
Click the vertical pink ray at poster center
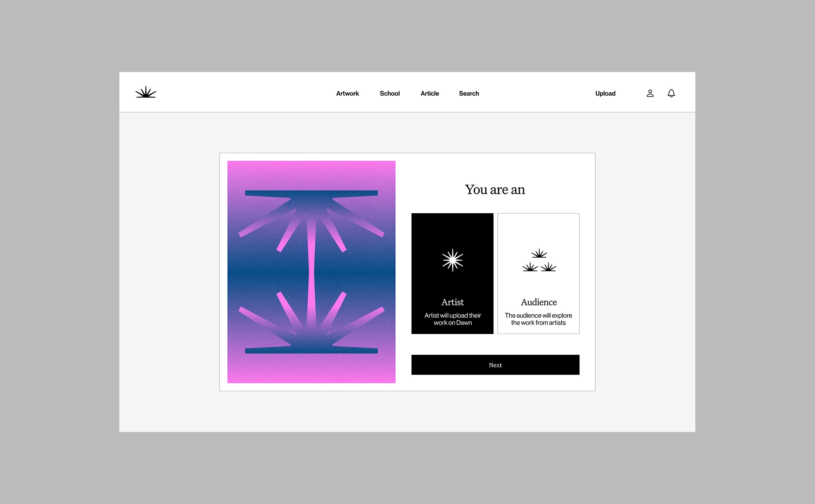(x=311, y=272)
